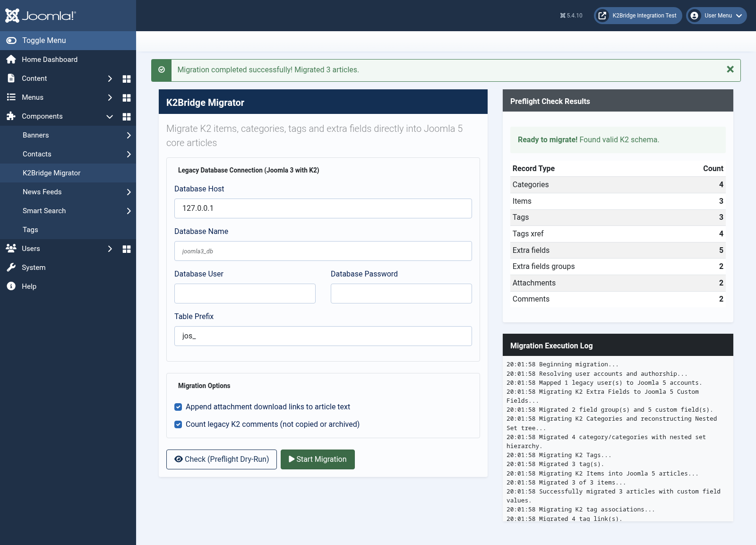
Task: Click the Joomla version 5.4.10 indicator
Action: coord(571,16)
